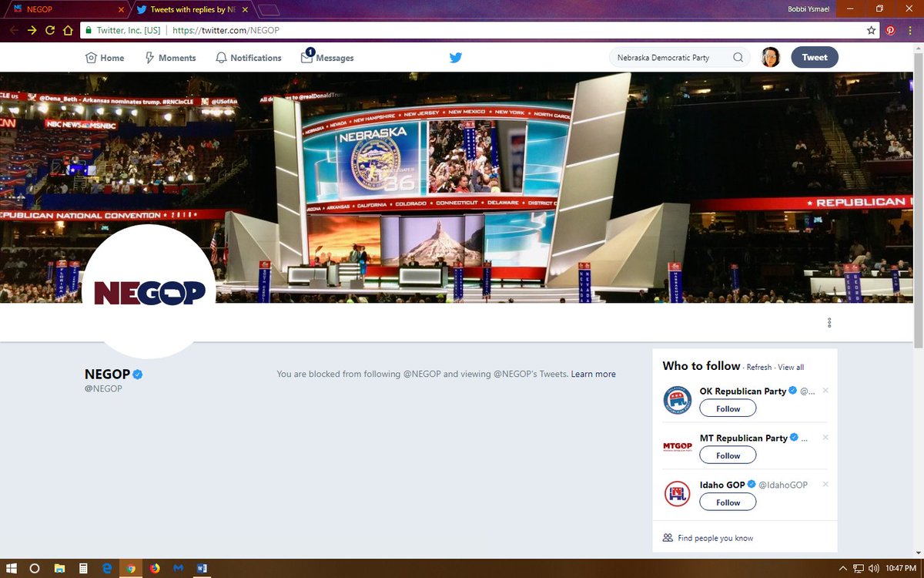Open the profile more options dots
Viewport: 924px width, 578px height.
[829, 322]
